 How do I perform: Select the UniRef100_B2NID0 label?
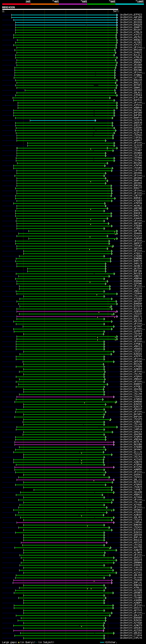(131, 620)
